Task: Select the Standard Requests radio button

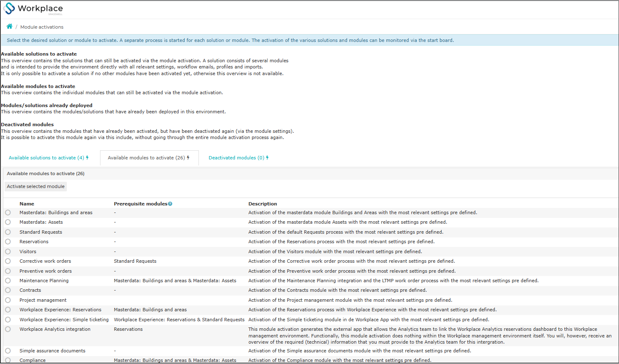Action: click(x=8, y=232)
